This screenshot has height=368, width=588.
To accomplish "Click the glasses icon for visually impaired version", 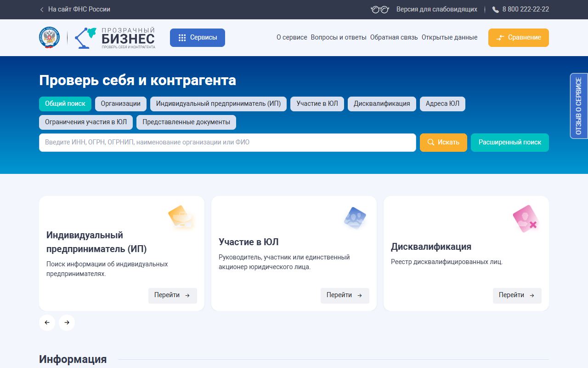I will tap(380, 9).
